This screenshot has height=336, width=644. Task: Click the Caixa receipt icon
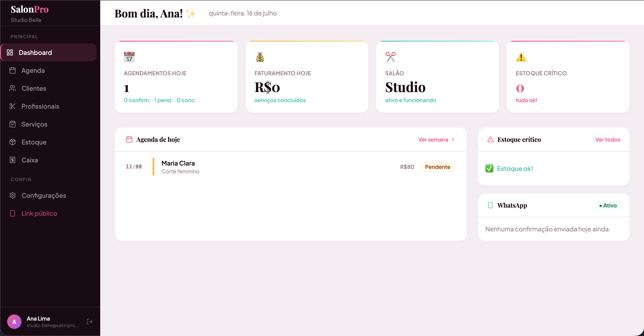click(x=13, y=160)
